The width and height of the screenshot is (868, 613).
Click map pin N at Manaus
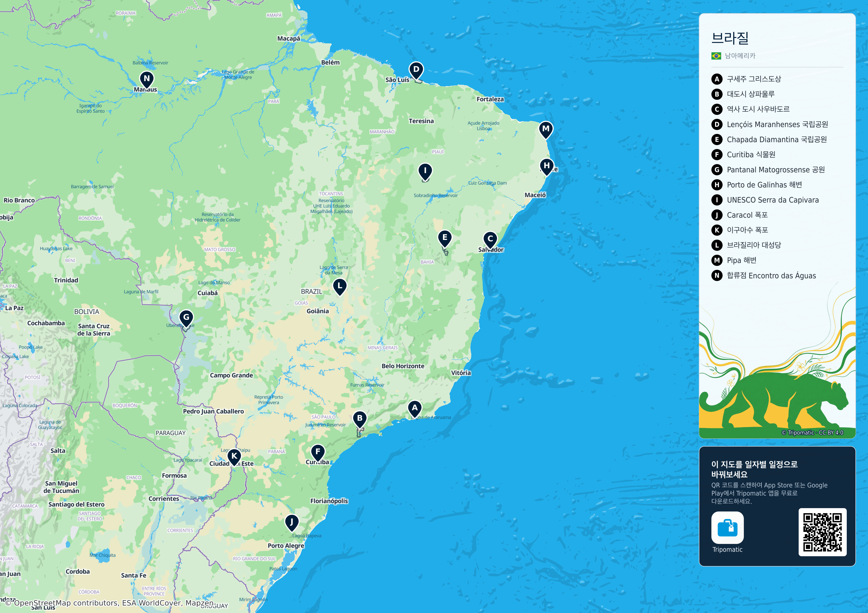tap(147, 79)
